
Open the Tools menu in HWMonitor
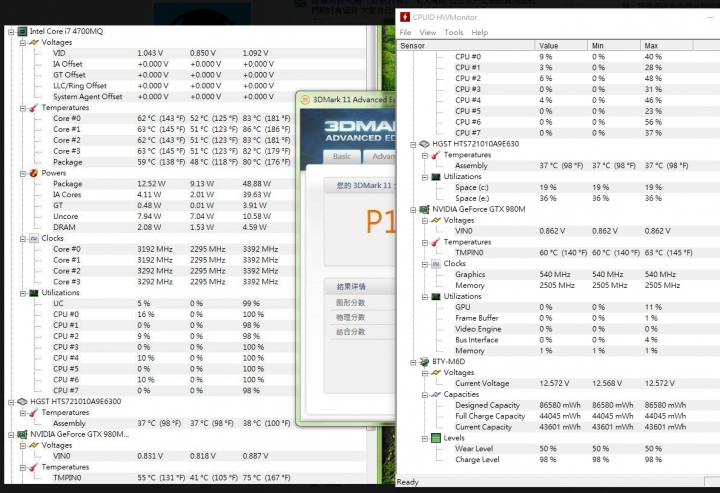click(x=454, y=33)
